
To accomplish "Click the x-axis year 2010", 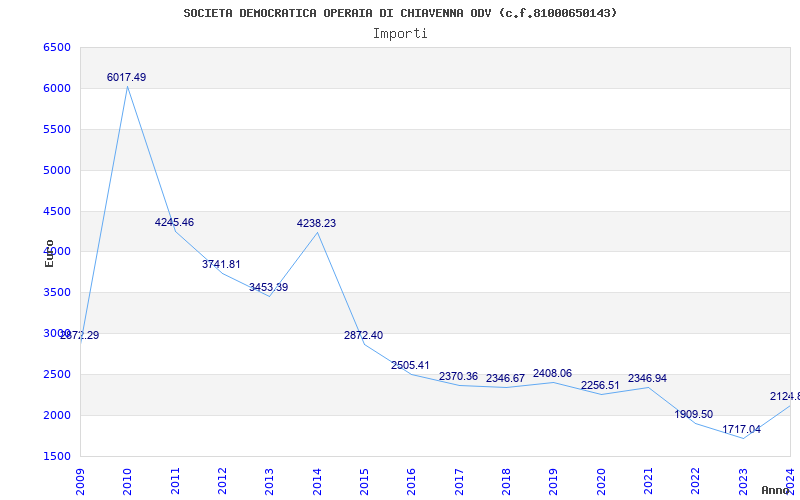I will coord(128,481).
